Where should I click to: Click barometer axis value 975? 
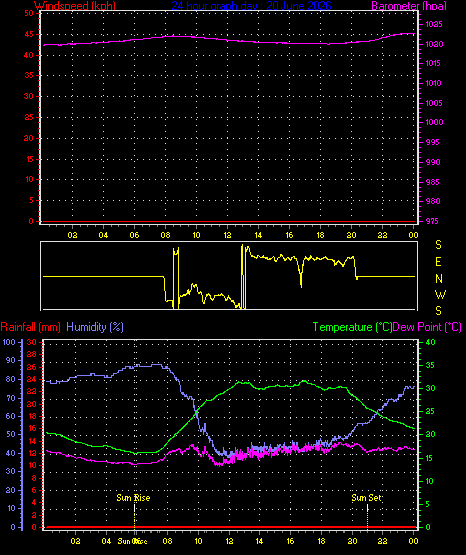[432, 221]
